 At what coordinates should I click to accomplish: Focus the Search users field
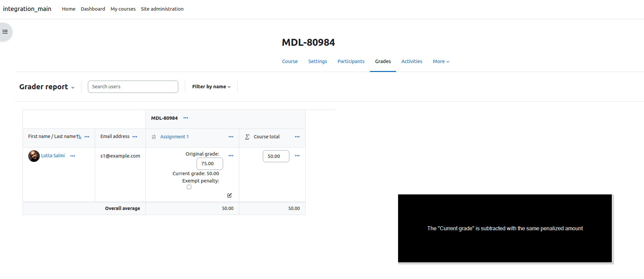133,87
